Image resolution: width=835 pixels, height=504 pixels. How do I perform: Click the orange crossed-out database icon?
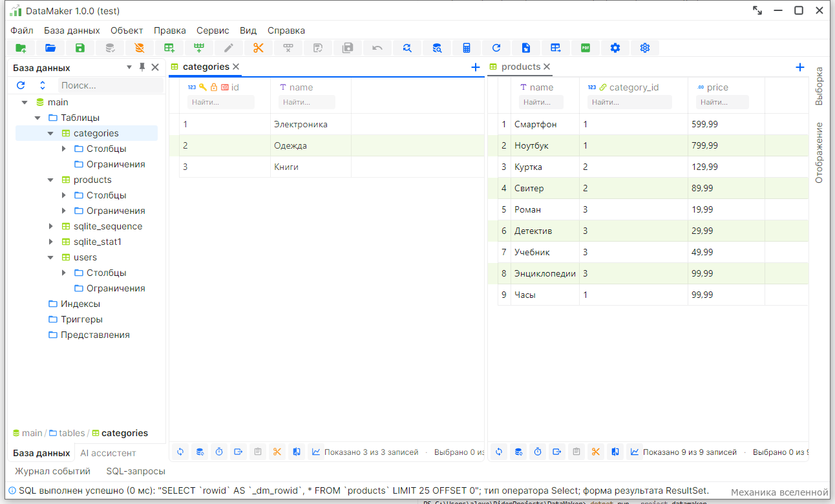140,48
